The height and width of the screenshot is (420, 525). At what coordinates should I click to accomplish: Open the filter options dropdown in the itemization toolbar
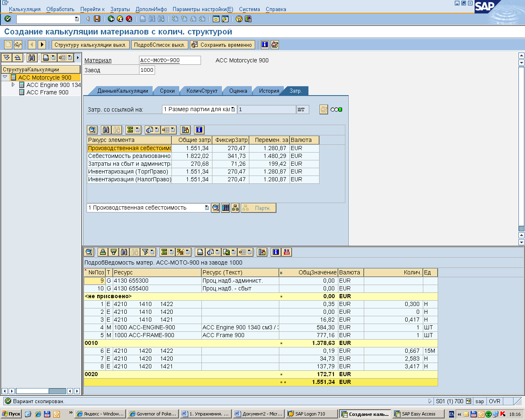tap(152, 252)
